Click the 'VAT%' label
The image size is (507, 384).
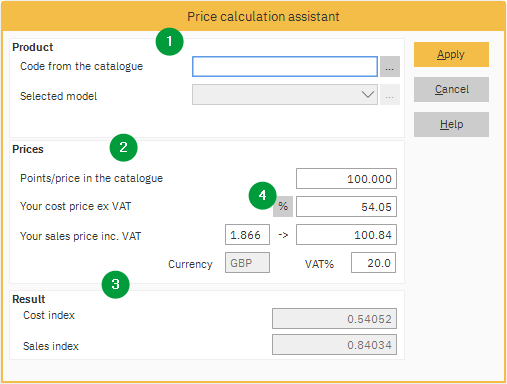coord(319,264)
